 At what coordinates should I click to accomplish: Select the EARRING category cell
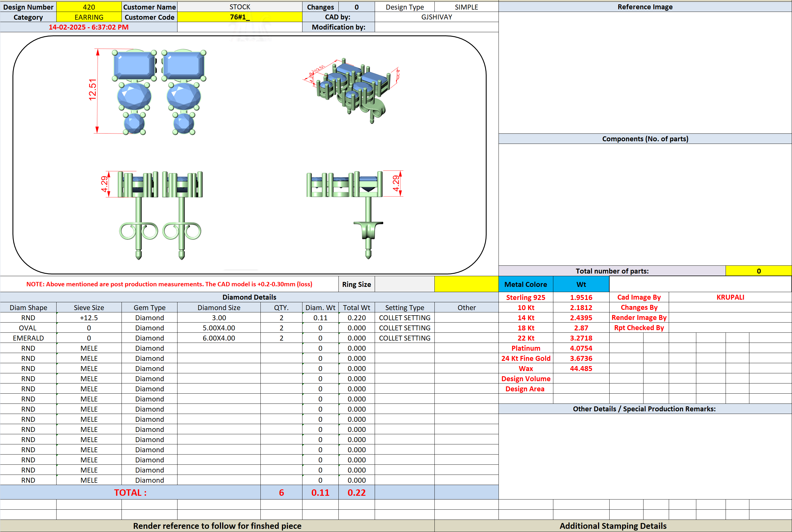(x=89, y=17)
